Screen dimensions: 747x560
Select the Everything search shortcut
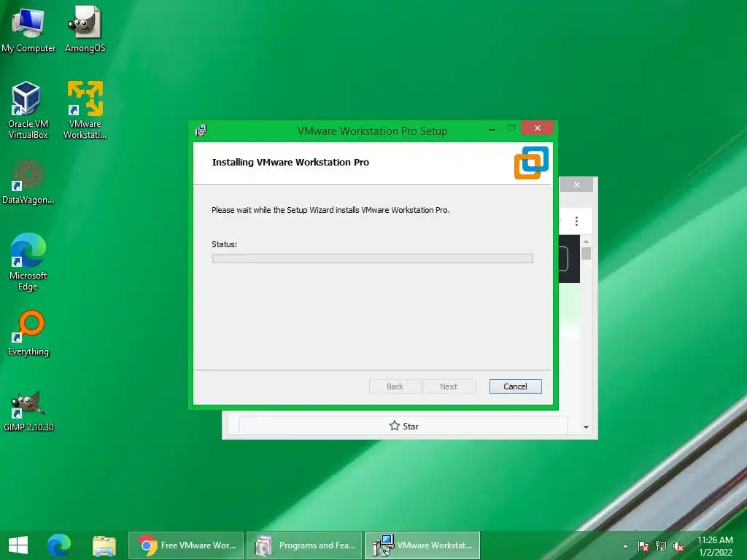(x=28, y=332)
